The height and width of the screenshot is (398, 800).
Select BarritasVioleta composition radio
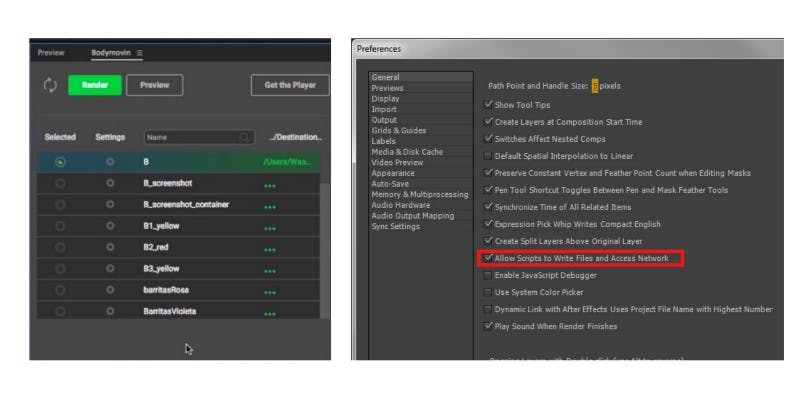click(60, 311)
